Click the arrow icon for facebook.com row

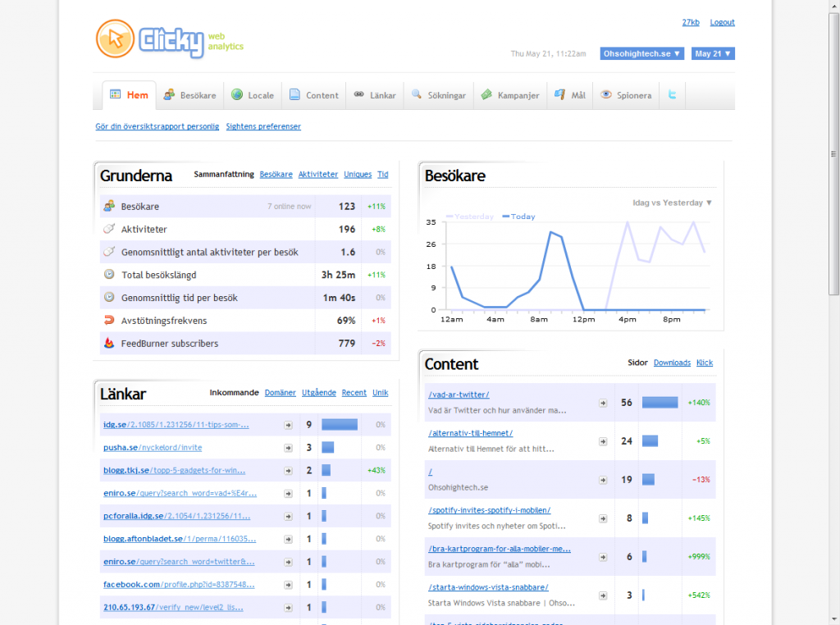click(x=288, y=585)
